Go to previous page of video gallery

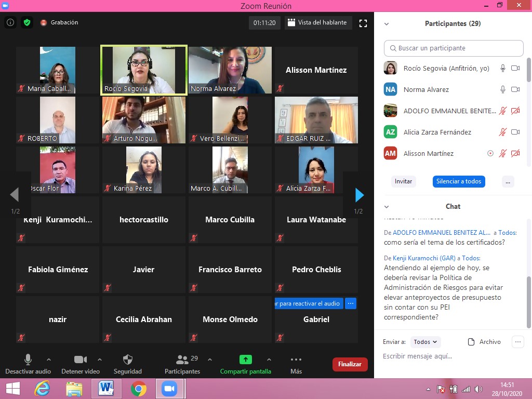15,195
